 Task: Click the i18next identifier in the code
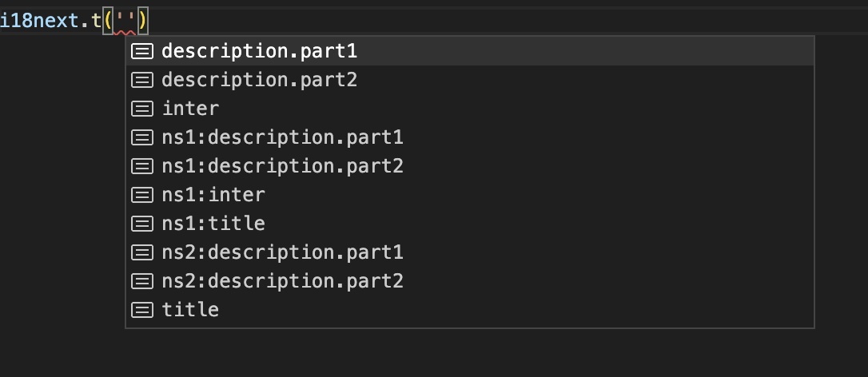[38, 20]
